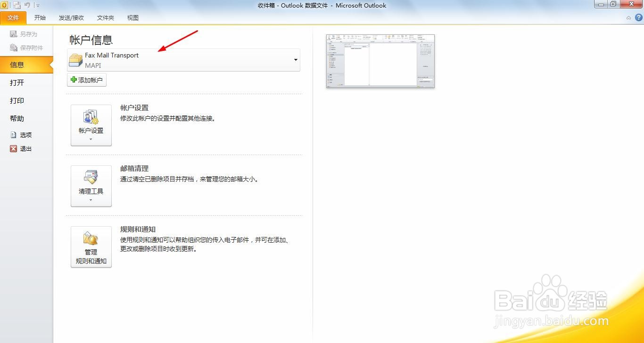Minimize the Outlook window
This screenshot has height=343, width=644.
(601, 4)
